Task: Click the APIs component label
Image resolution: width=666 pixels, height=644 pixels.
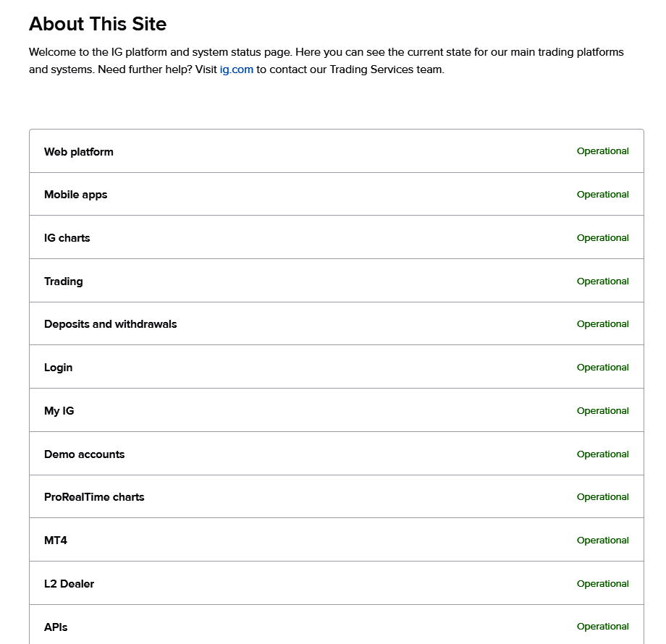Action: (x=56, y=627)
